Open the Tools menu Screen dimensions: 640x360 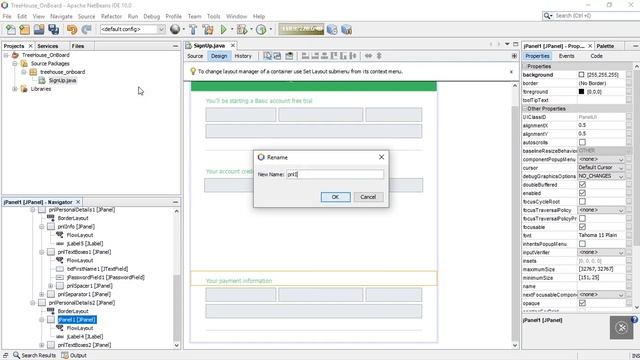pos(213,16)
